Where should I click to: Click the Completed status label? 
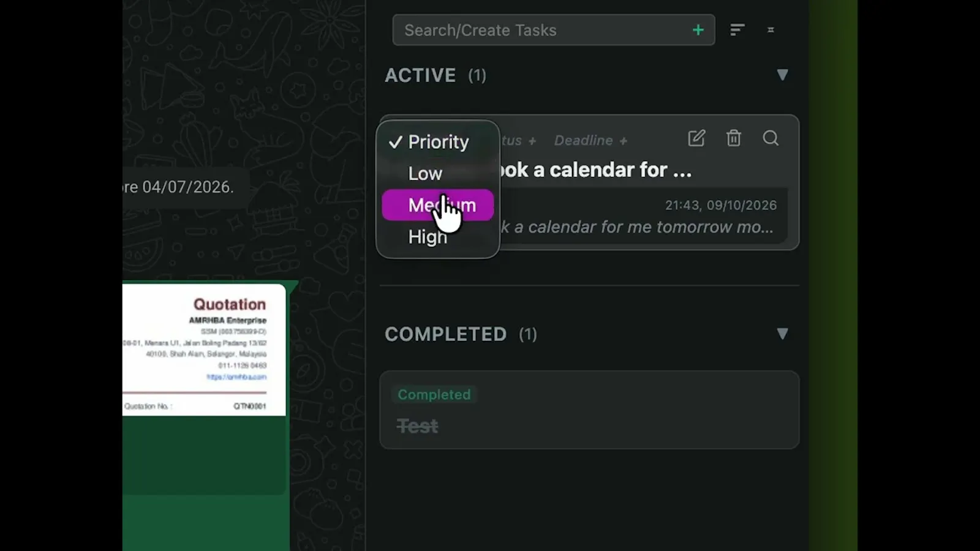point(434,395)
